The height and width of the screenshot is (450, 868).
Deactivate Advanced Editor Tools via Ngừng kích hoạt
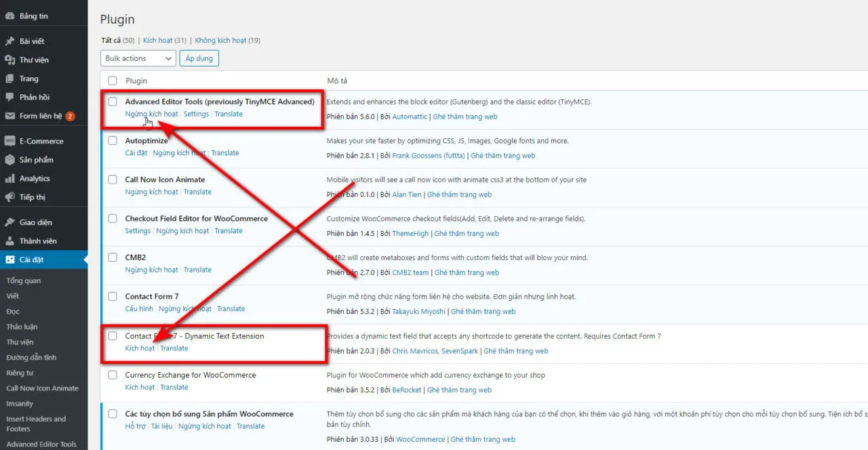[151, 114]
